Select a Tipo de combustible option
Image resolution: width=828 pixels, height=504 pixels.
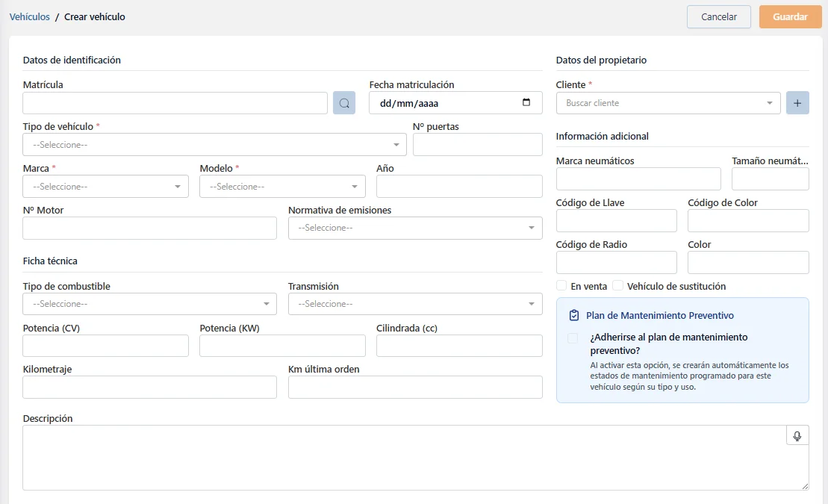click(x=149, y=304)
